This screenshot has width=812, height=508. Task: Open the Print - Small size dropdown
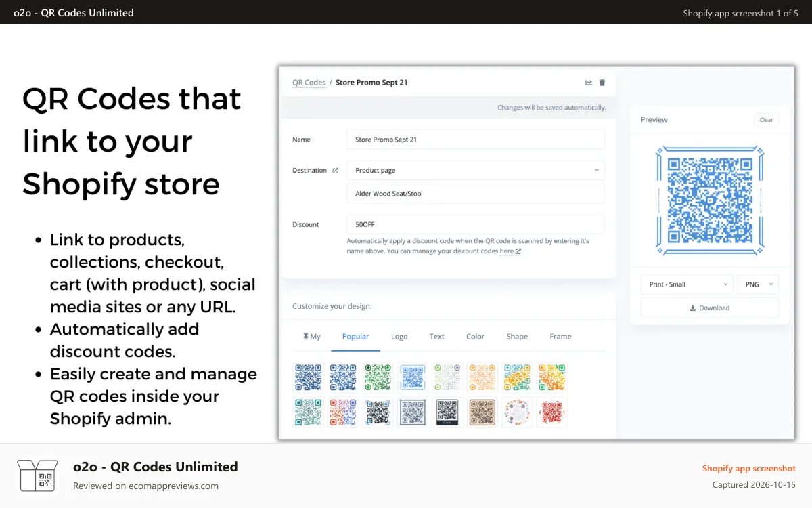coord(687,284)
